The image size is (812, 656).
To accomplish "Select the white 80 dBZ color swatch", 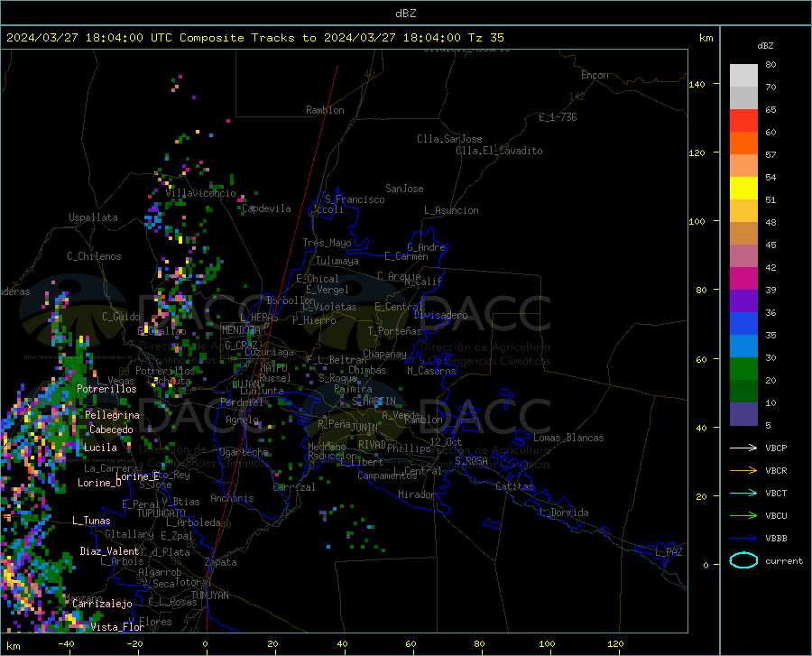I will click(x=743, y=76).
